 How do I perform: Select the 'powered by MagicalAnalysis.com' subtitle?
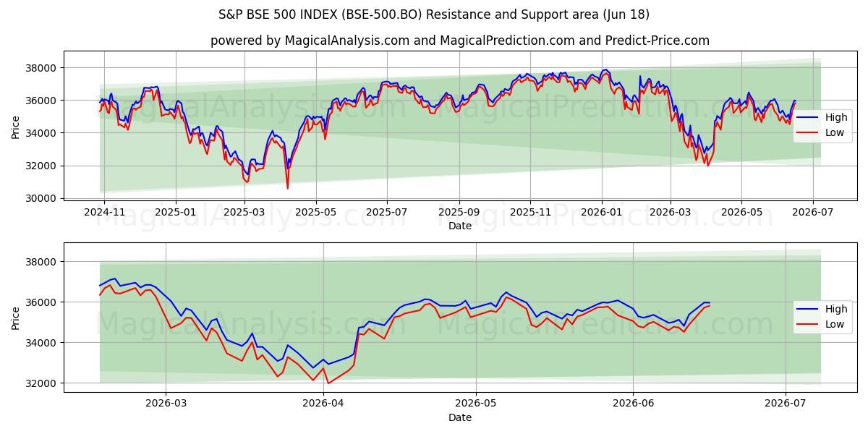pos(460,41)
